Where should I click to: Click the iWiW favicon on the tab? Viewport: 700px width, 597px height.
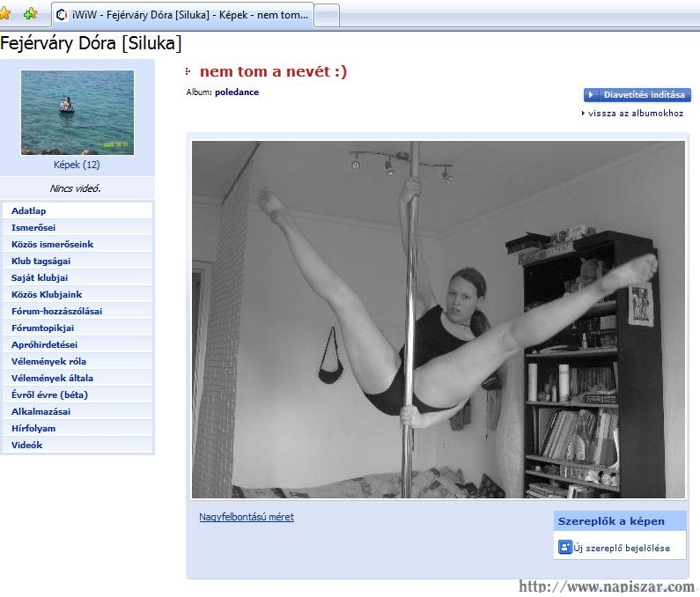(x=62, y=15)
